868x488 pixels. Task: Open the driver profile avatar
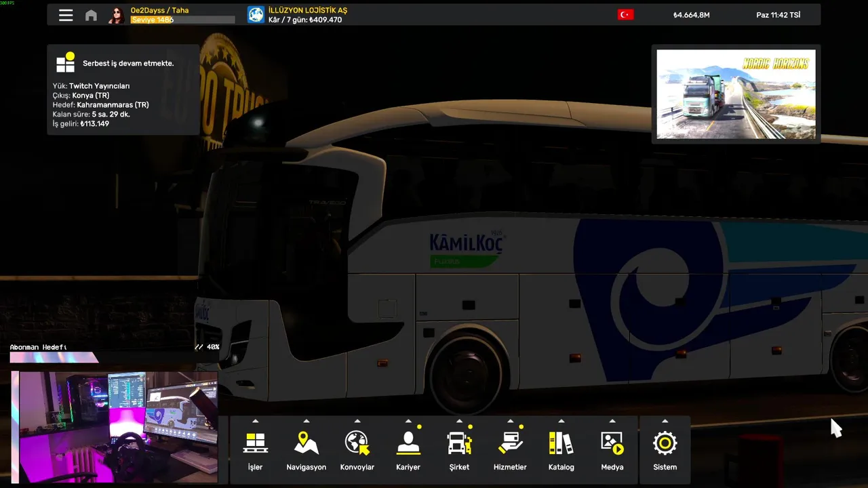point(117,15)
